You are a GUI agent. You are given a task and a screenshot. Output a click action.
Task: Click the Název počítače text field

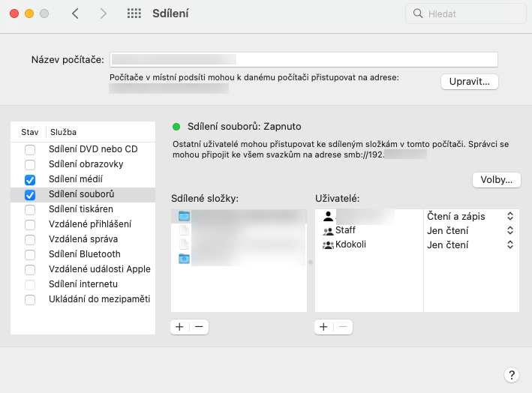304,59
